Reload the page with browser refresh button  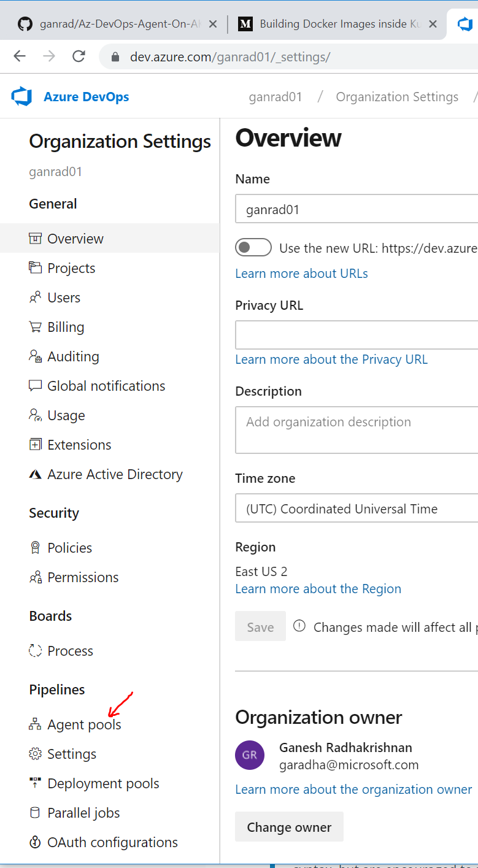point(79,57)
